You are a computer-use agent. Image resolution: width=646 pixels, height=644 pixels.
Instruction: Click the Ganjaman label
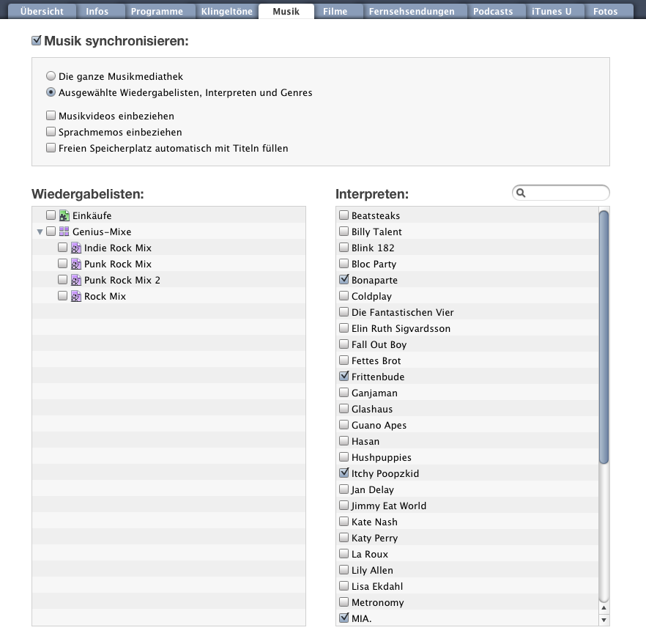(374, 393)
